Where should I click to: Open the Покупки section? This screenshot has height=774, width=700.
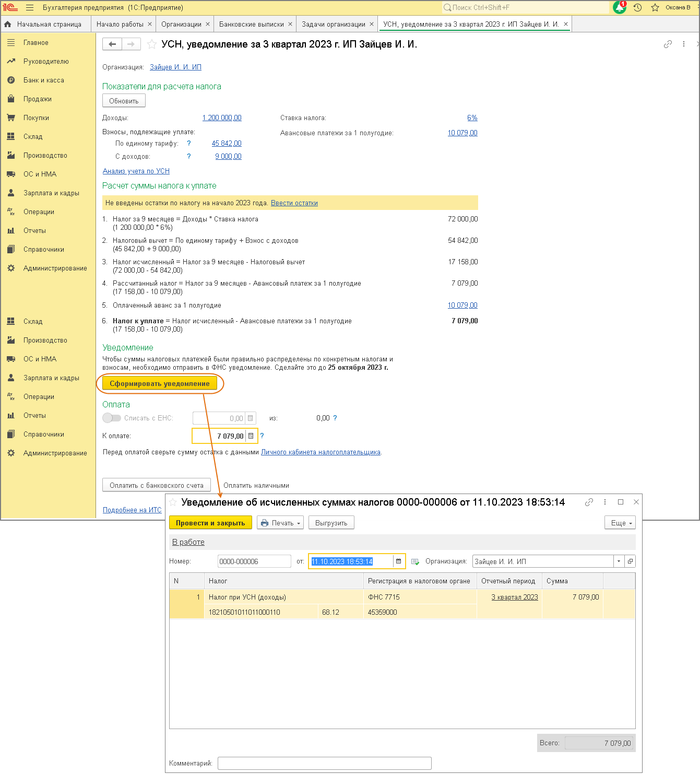(x=36, y=118)
